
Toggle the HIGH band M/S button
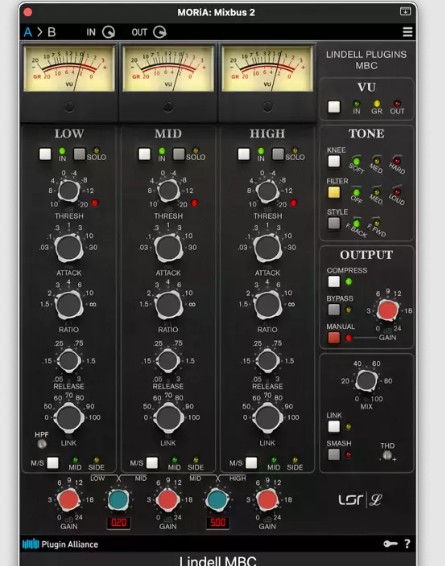[x=251, y=463]
